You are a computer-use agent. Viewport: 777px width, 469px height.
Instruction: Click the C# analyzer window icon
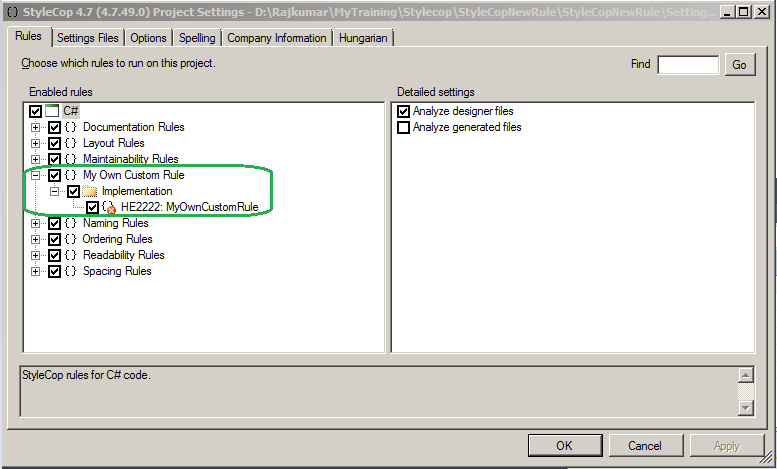click(52, 111)
